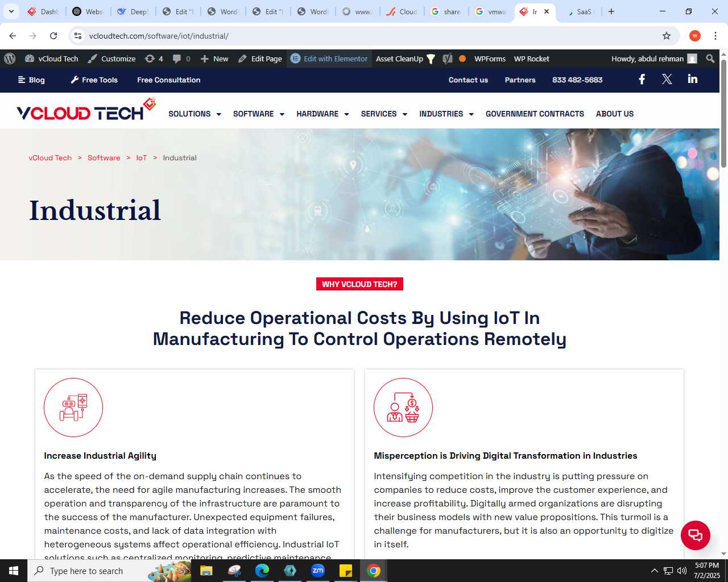Click phone number 833 482-5683
Screen dimensions: 728x582
point(577,80)
